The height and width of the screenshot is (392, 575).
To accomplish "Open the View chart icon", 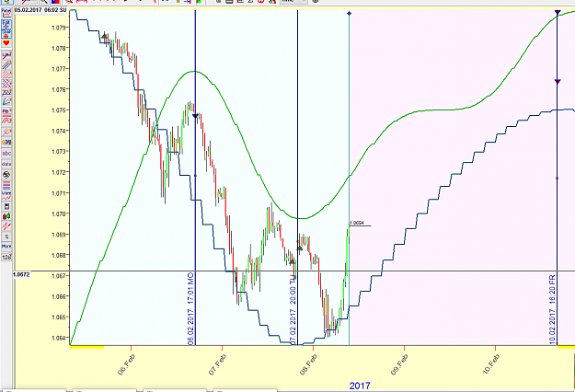I will pyautogui.click(x=6, y=195).
